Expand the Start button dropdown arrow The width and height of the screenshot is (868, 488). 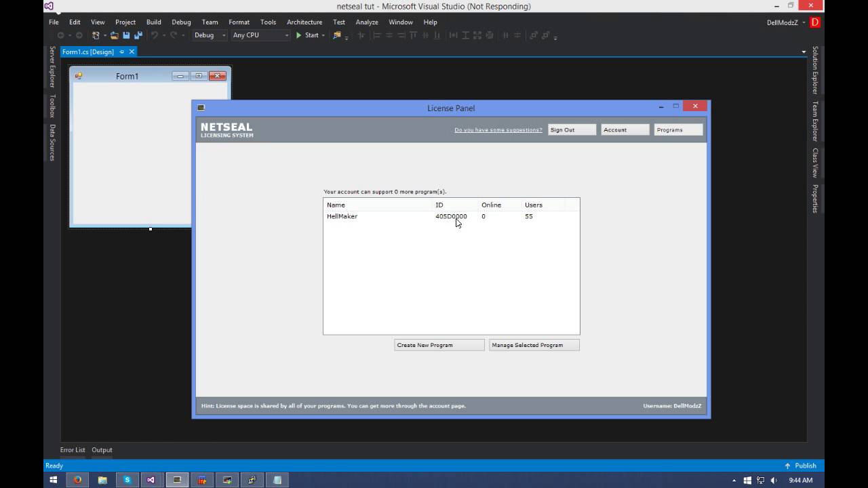point(323,35)
